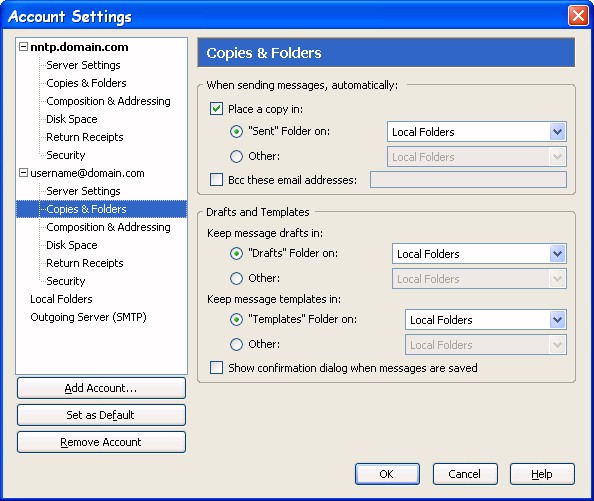Click the Add Account button
Image resolution: width=594 pixels, height=501 pixels.
coord(101,388)
